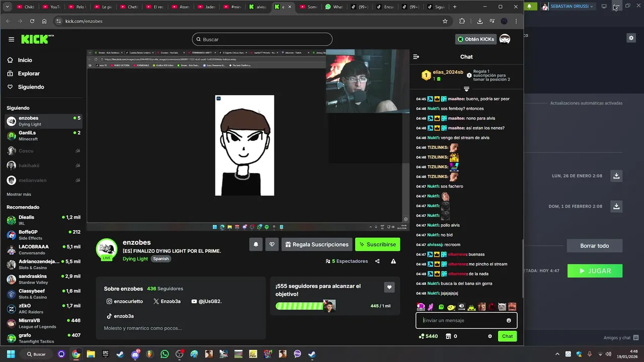Open Steam settings gear in background window
Image resolution: width=644 pixels, height=362 pixels.
tap(631, 38)
